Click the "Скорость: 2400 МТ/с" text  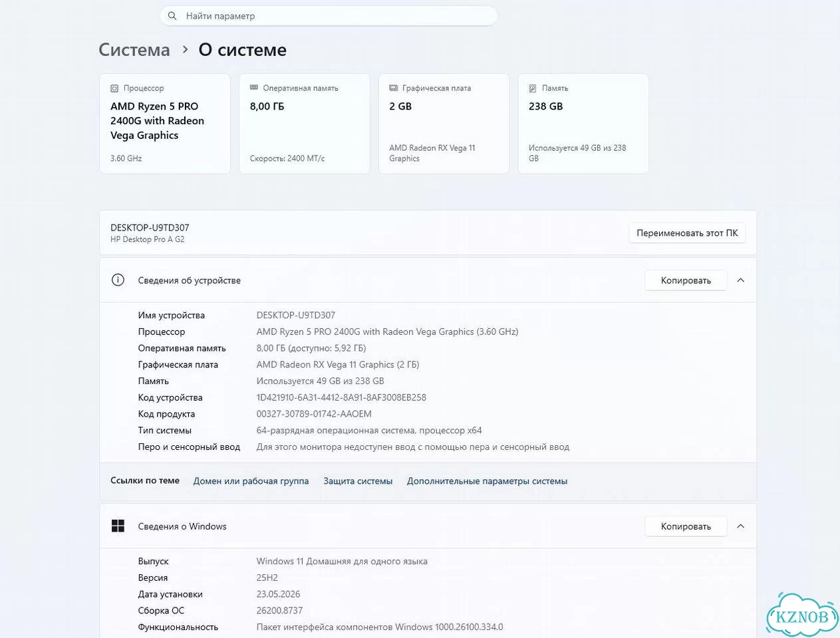pyautogui.click(x=287, y=158)
